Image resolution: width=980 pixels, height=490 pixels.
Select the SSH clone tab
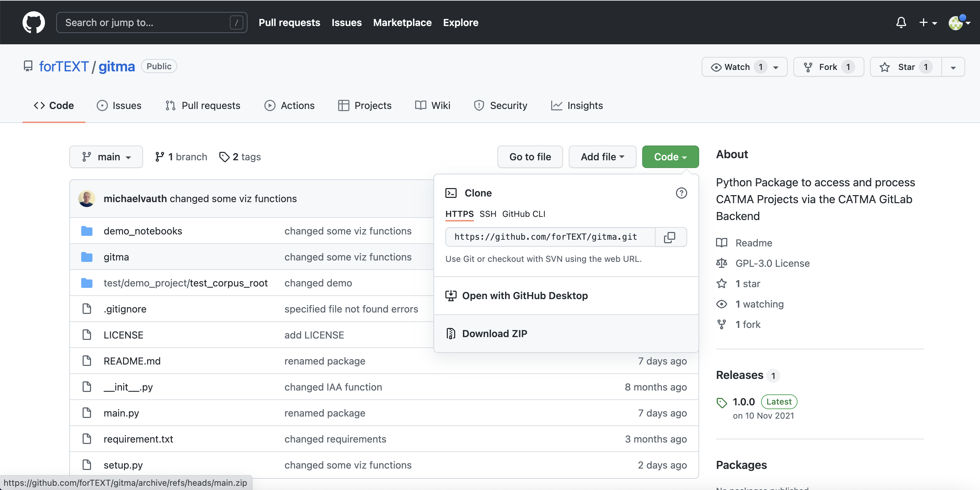pyautogui.click(x=488, y=214)
